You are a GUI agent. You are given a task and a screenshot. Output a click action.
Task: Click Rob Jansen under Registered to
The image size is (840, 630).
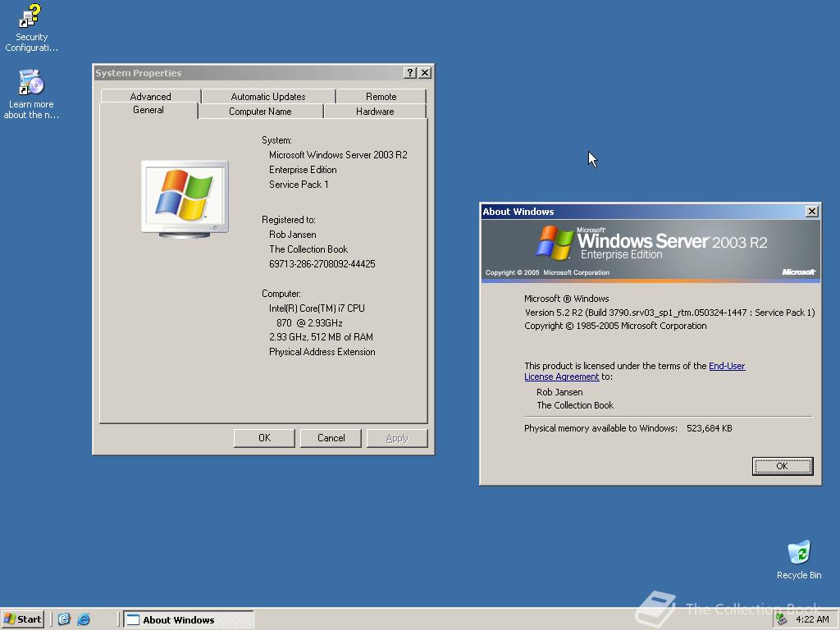click(293, 235)
